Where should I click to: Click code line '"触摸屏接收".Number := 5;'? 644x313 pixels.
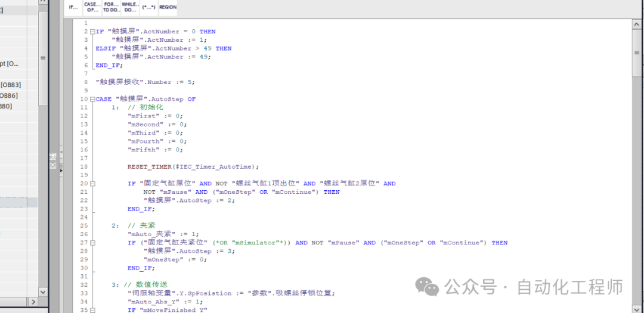tap(145, 82)
